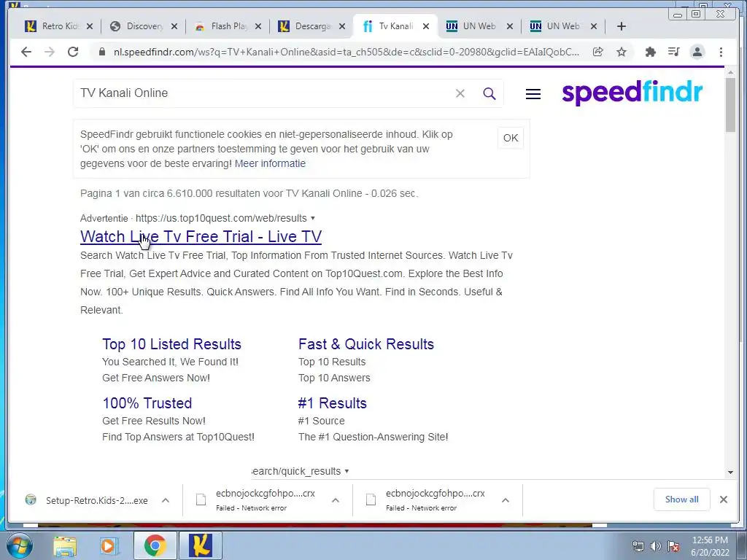Expand the quick_results ad URL dropdown arrow
The height and width of the screenshot is (560, 747).
pos(347,472)
